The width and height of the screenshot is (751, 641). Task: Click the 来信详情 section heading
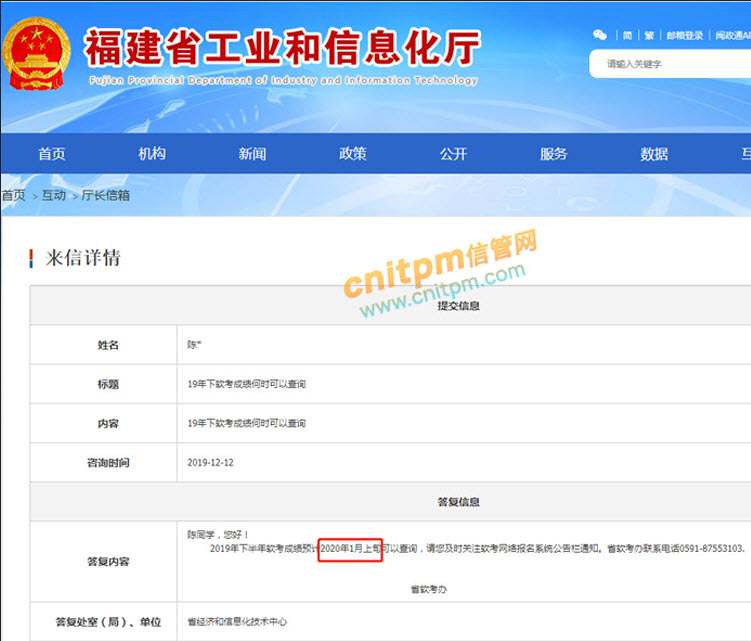coord(83,258)
